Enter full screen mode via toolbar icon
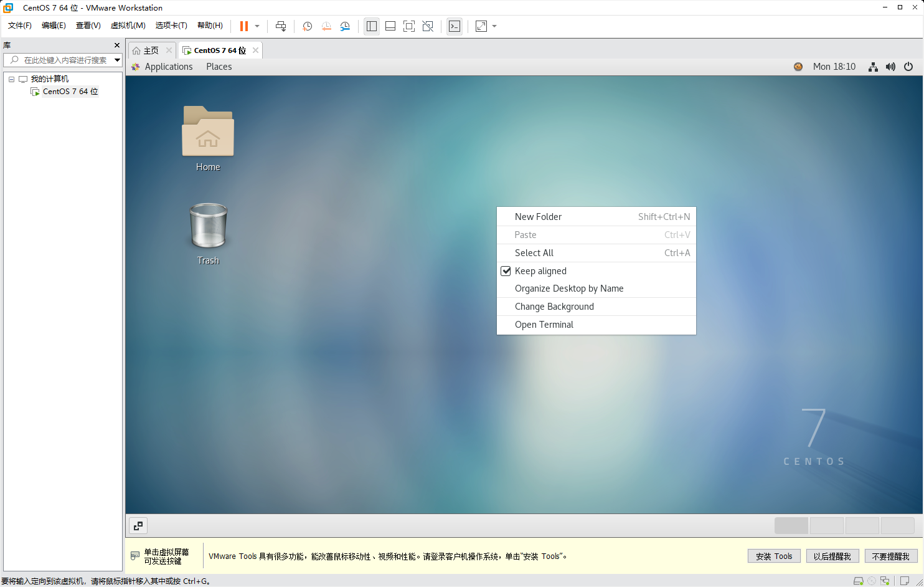The height and width of the screenshot is (587, 924). pyautogui.click(x=409, y=26)
